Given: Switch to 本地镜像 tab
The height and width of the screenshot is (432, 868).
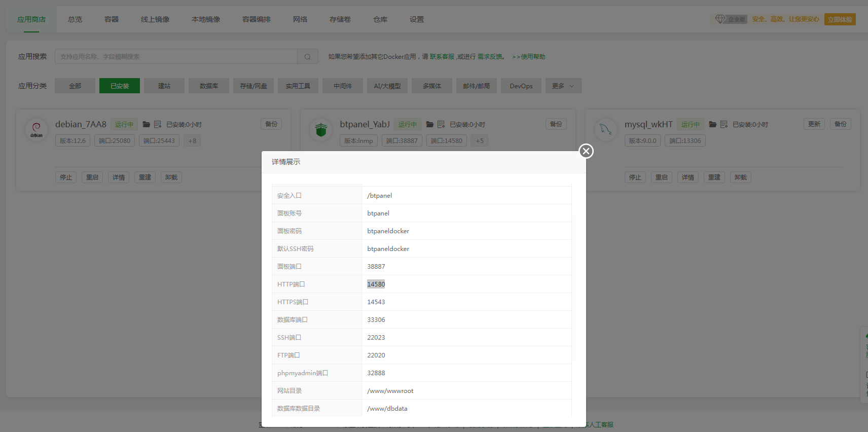Looking at the screenshot, I should (206, 19).
